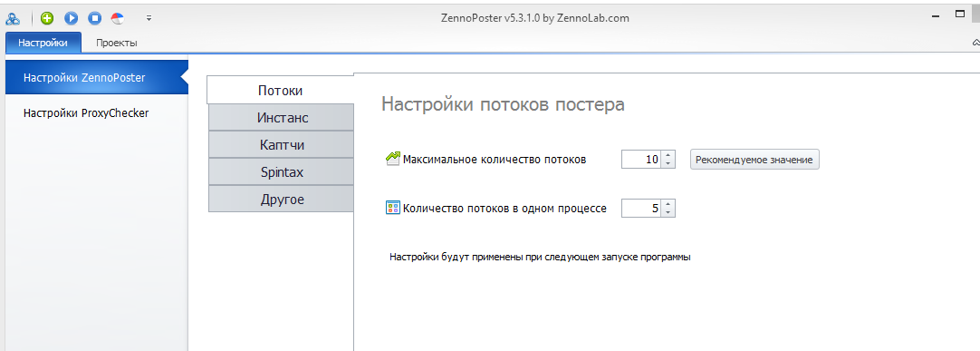Image resolution: width=980 pixels, height=351 pixels.
Task: Click the note about settings applied on next launch
Action: pyautogui.click(x=540, y=257)
